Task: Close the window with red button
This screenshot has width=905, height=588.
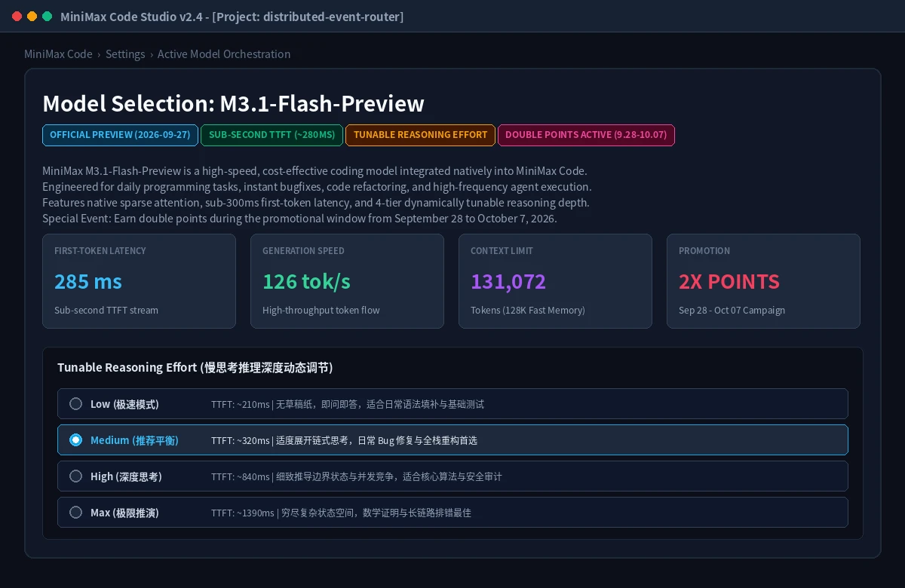Action: [x=17, y=17]
